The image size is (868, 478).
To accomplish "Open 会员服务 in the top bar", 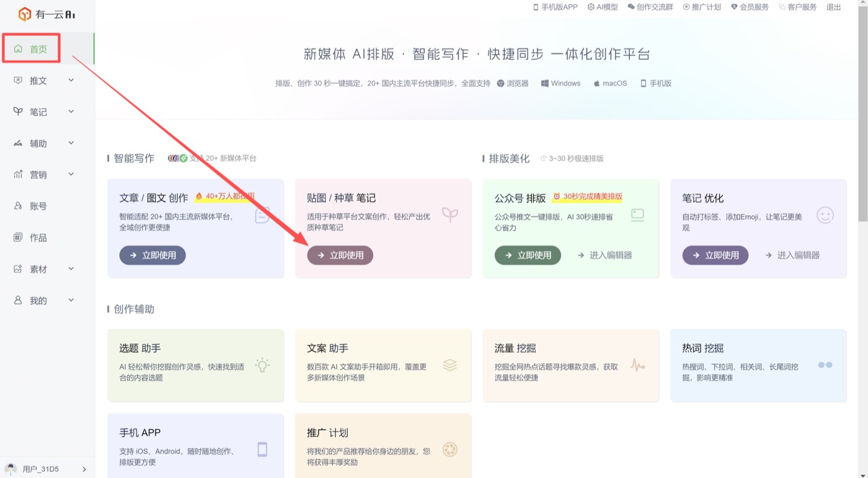I will pos(750,7).
